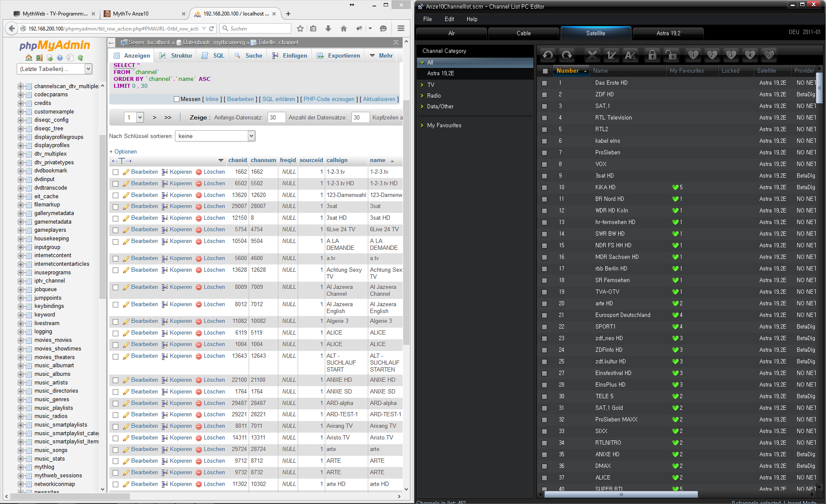Screen dimensions: 826x504
Task: Click the Firefox home icon
Action: point(343,28)
